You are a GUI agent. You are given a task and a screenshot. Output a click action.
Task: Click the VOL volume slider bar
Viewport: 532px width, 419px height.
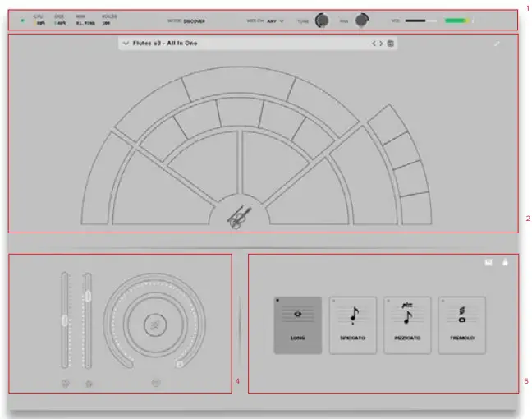(x=420, y=21)
